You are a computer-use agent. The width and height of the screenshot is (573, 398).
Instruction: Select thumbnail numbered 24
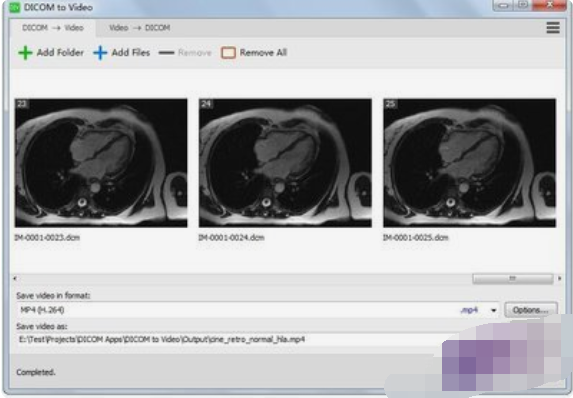[x=285, y=163]
